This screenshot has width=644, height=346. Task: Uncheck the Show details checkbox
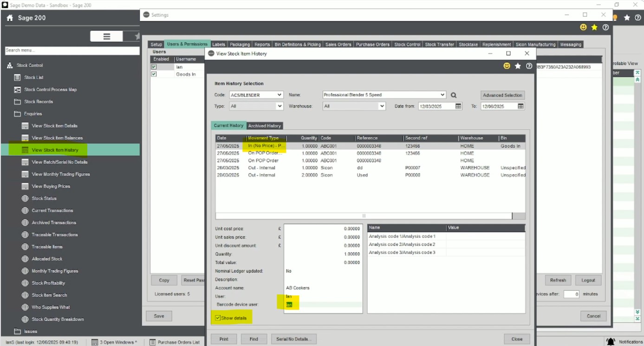pyautogui.click(x=218, y=318)
